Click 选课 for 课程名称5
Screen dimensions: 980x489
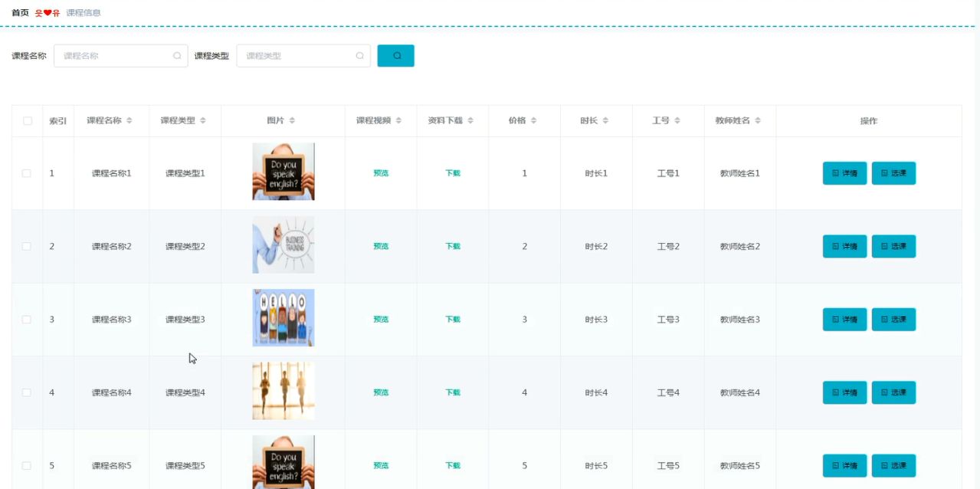pyautogui.click(x=893, y=465)
